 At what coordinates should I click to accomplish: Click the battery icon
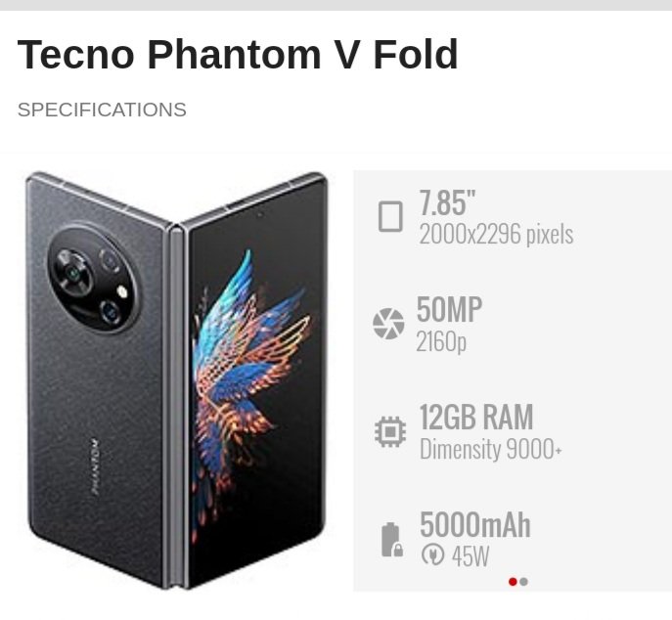pyautogui.click(x=390, y=539)
